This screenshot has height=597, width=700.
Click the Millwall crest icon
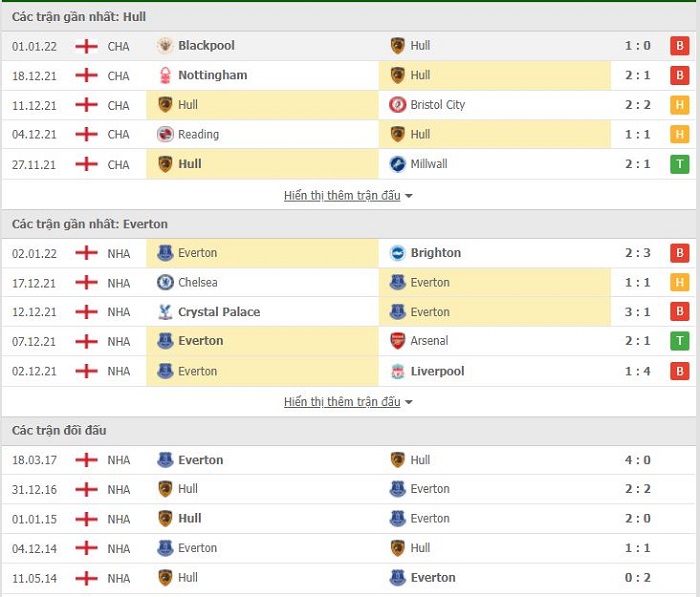(x=397, y=164)
